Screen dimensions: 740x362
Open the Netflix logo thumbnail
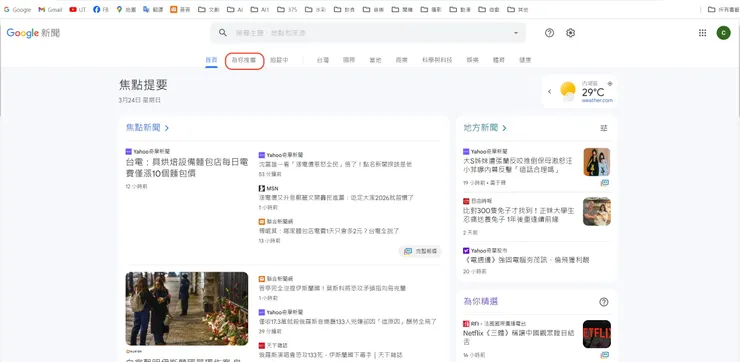pos(597,334)
